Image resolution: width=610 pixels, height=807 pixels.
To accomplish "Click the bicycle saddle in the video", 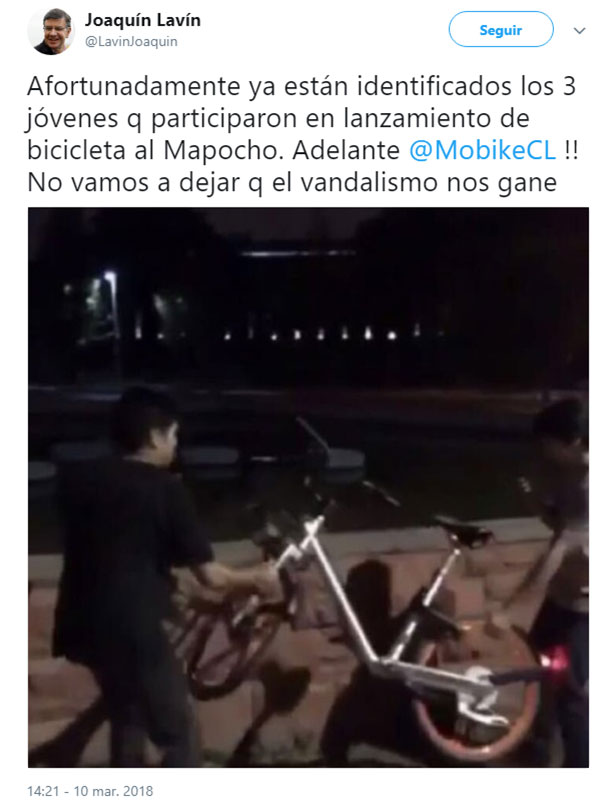I will click(462, 532).
